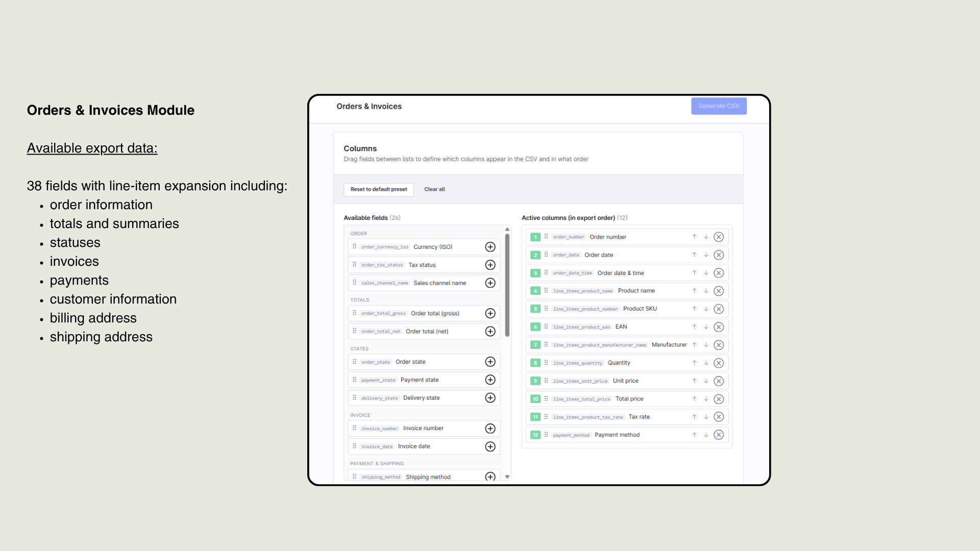Click available fields scrollbar down arrow
The image size is (980, 551).
(x=507, y=477)
